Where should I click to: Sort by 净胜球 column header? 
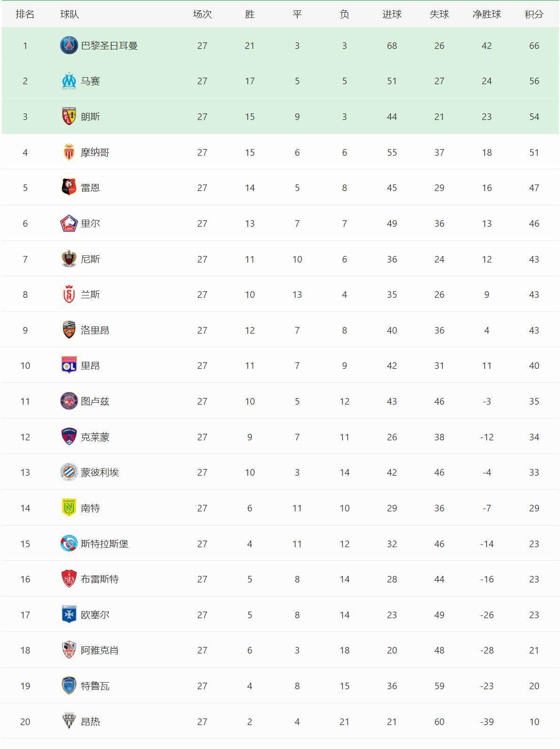point(487,14)
